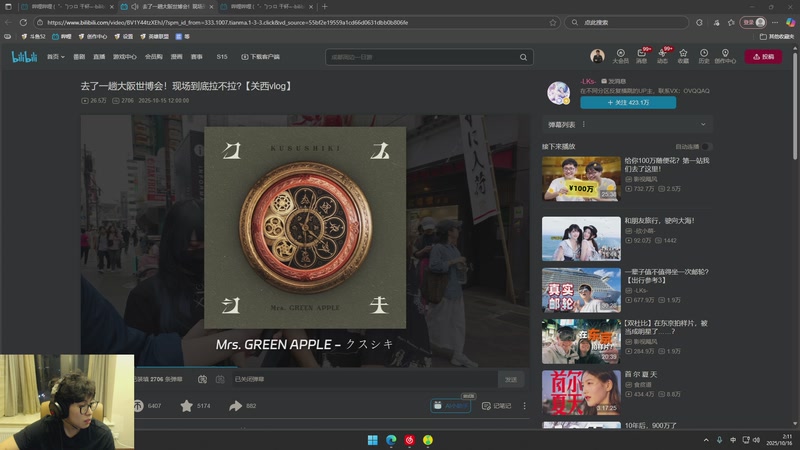Share the video via arrow icon 882

pyautogui.click(x=235, y=406)
